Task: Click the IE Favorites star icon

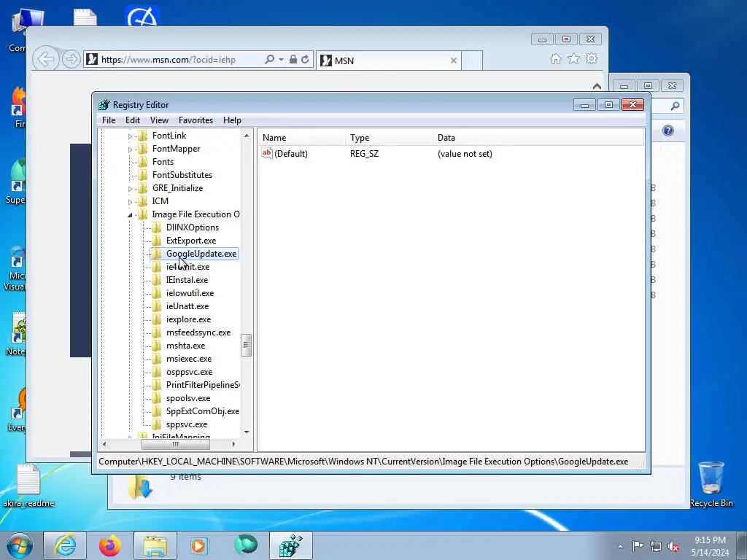Action: pyautogui.click(x=573, y=58)
